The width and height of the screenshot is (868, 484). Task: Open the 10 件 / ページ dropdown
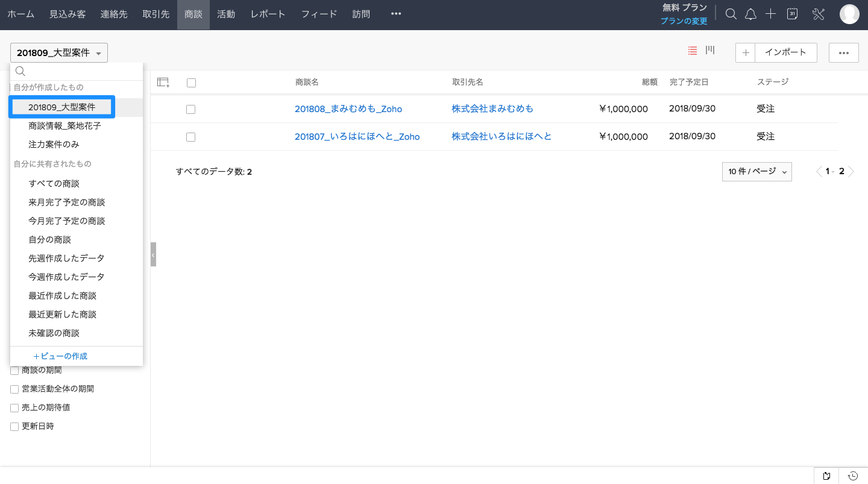757,172
